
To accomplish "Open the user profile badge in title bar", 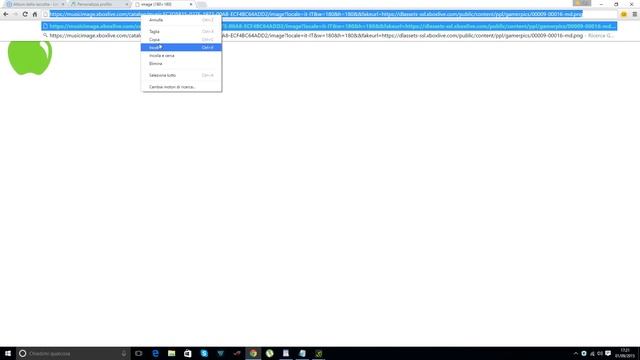I will [582, 3].
